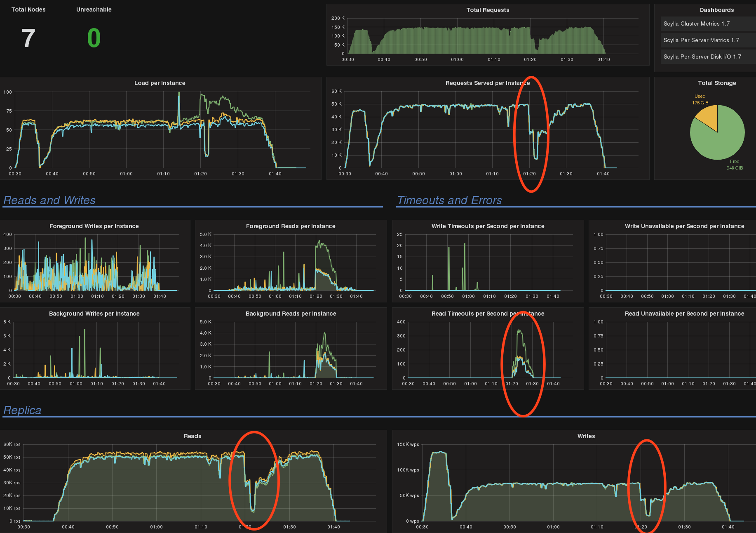756x533 pixels.
Task: Collapse the Replica row heading
Action: pos(22,410)
